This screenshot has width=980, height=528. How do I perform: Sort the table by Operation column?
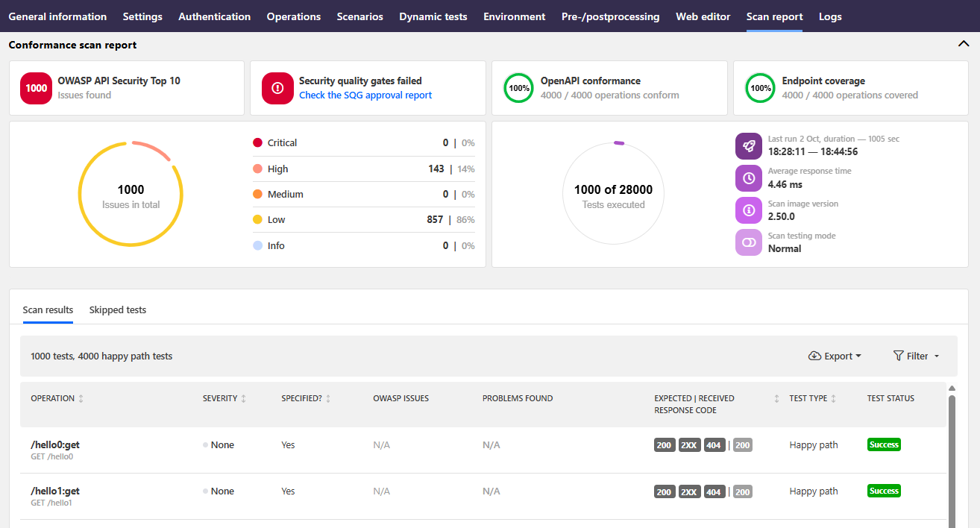(81, 399)
